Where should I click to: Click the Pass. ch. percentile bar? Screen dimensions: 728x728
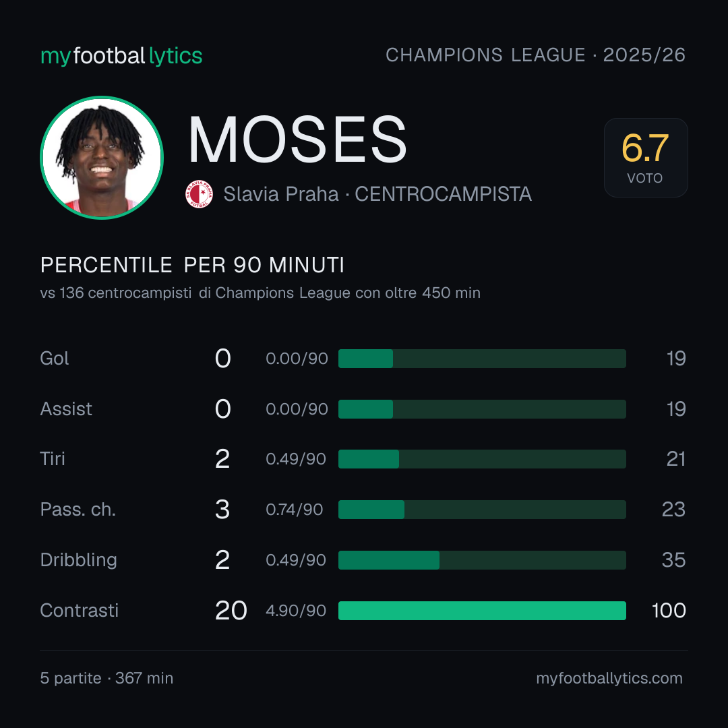pos(482,510)
